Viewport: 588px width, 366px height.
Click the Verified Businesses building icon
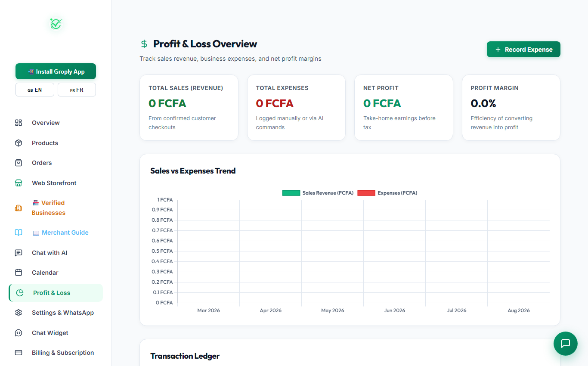[x=19, y=208]
